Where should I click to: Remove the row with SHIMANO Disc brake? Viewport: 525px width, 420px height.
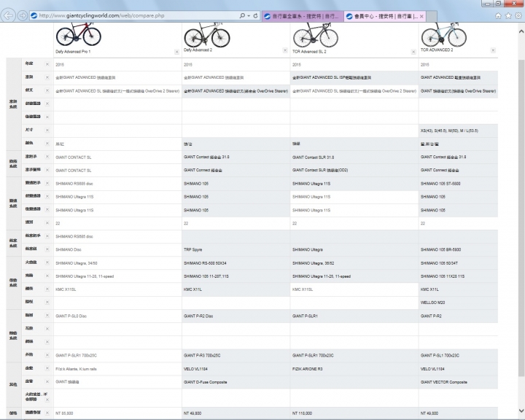pyautogui.click(x=47, y=249)
